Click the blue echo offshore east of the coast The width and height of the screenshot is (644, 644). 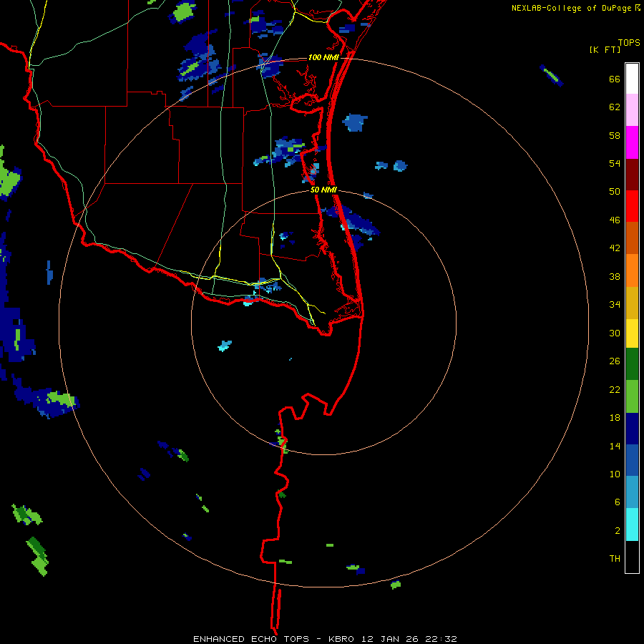355,122
